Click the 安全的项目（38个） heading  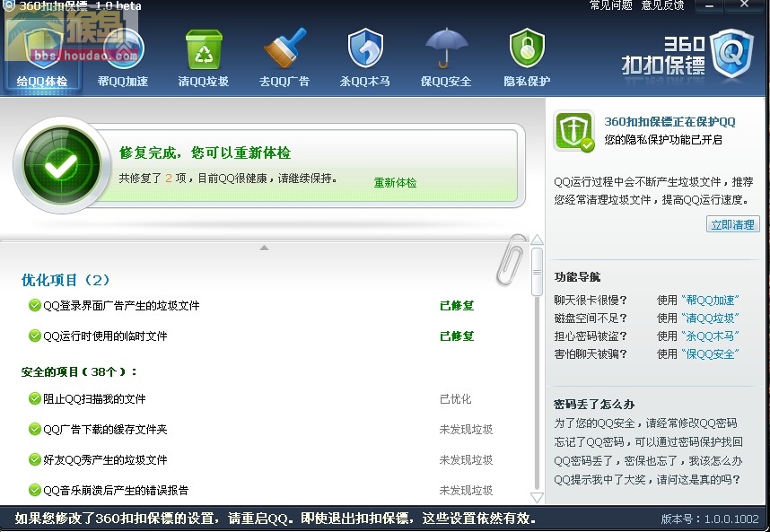tap(79, 372)
